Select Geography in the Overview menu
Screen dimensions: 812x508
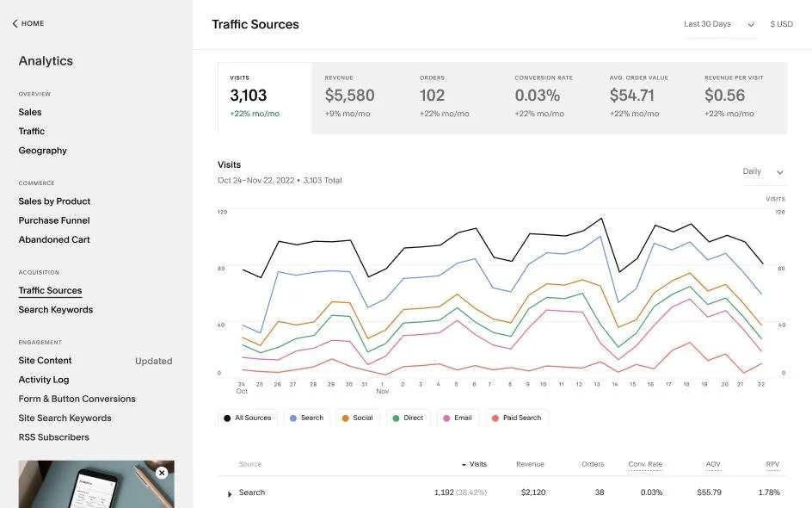coord(42,150)
